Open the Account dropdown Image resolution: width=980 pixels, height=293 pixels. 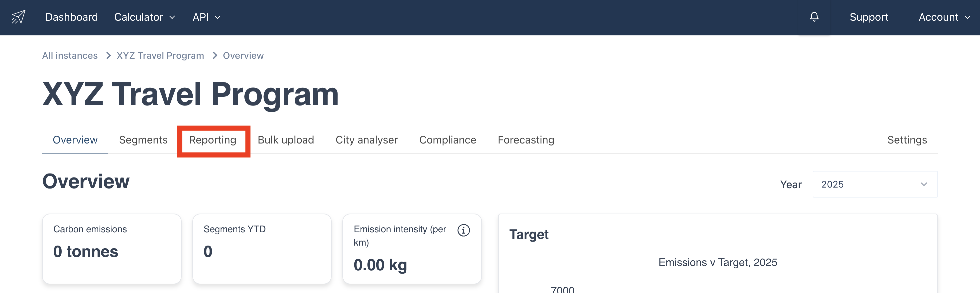coord(944,17)
